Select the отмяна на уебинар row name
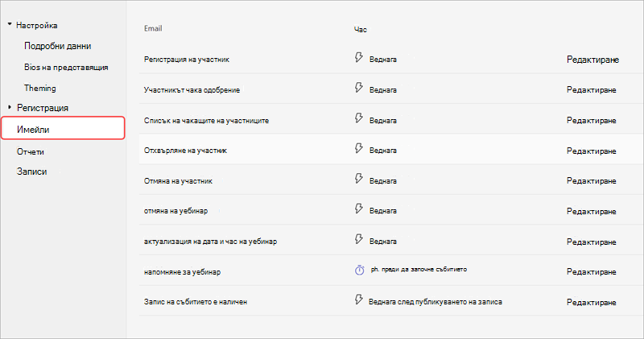The height and width of the screenshot is (339, 644). 175,211
